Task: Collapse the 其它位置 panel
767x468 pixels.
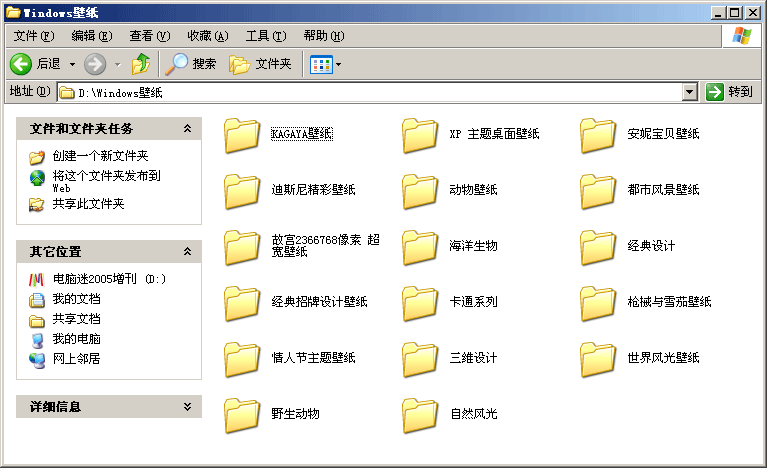Action: (x=187, y=251)
